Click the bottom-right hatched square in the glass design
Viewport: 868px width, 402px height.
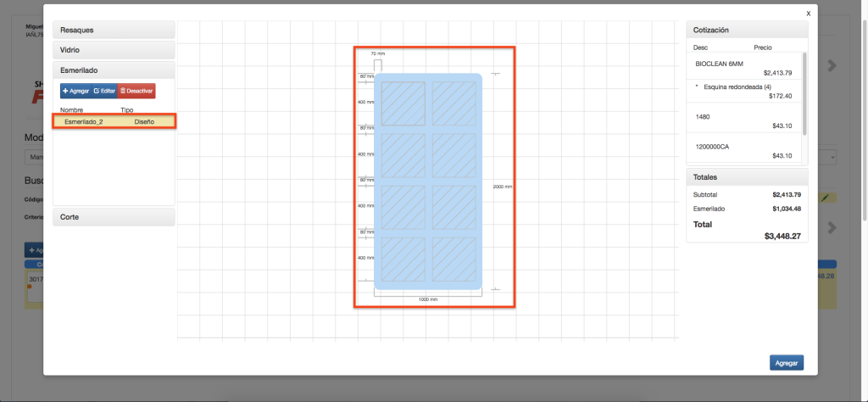coord(453,259)
